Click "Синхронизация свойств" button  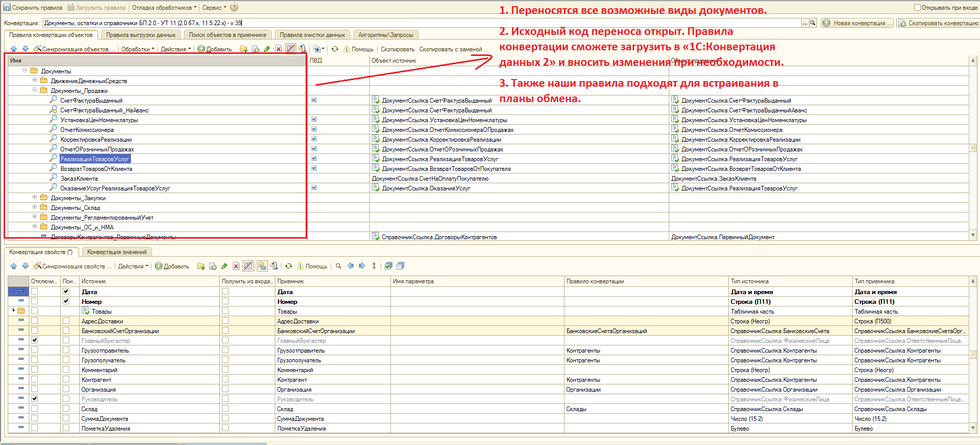pyautogui.click(x=72, y=266)
